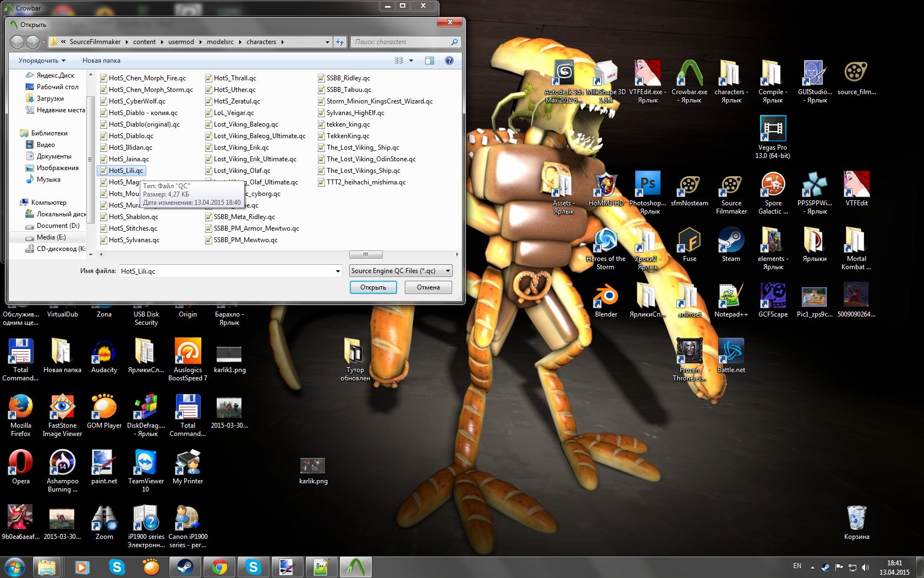Click the navigation pane vertical scrollbar
This screenshot has height=578, width=924.
(x=90, y=160)
